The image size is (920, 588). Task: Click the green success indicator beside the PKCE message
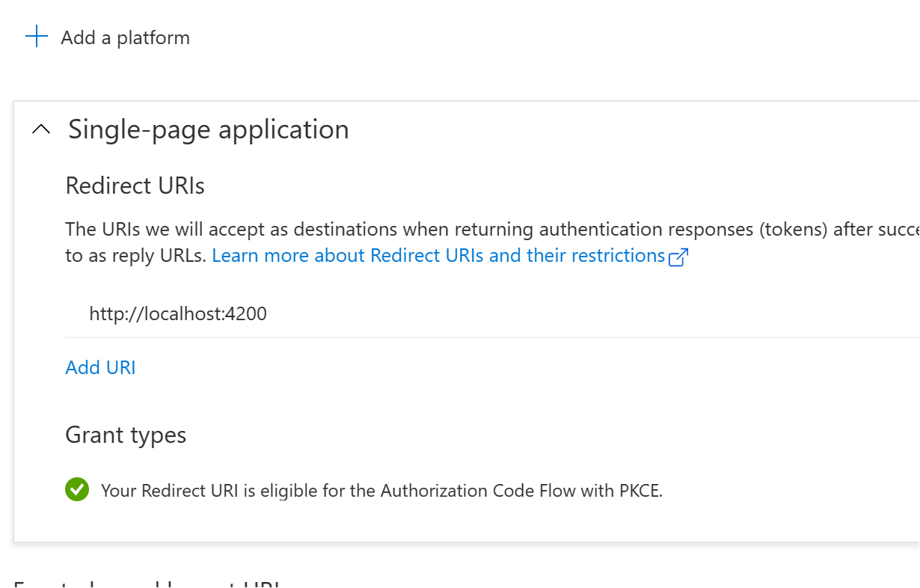tap(77, 490)
